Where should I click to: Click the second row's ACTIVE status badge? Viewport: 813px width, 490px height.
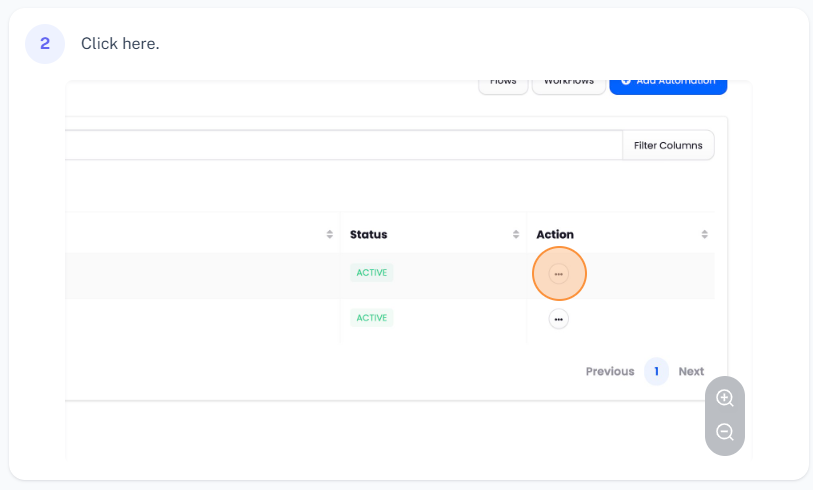click(371, 318)
